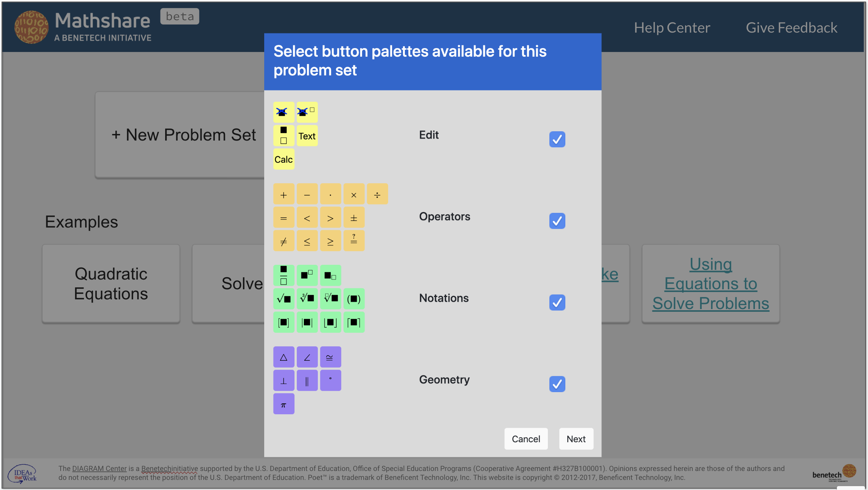
Task: Select the pi symbol in the Geometry palette
Action: coord(284,404)
